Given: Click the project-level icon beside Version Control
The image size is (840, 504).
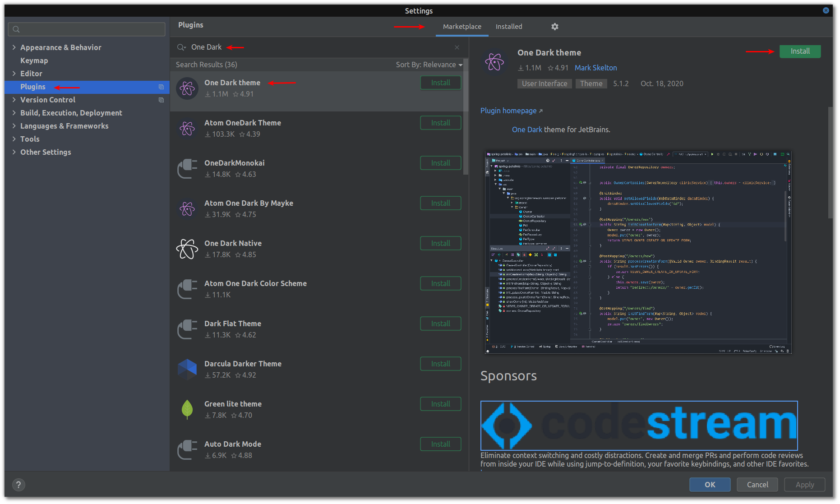Looking at the screenshot, I should point(161,100).
